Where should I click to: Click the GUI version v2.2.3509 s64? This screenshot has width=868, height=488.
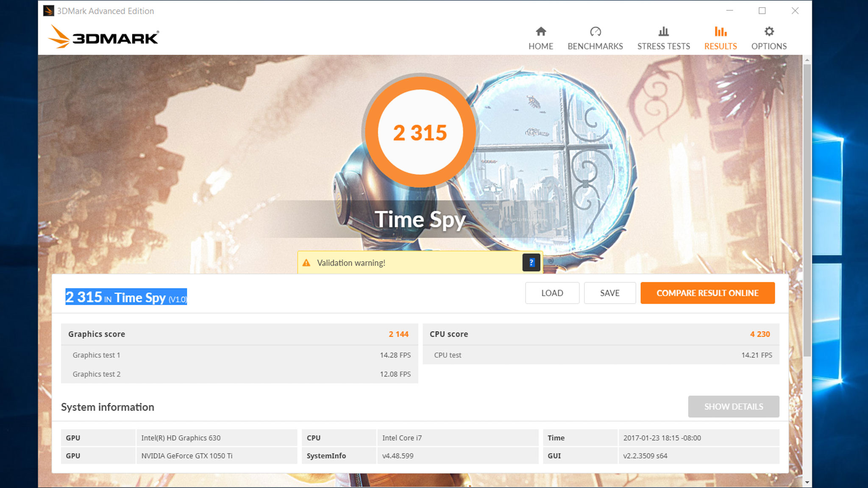[x=698, y=456]
